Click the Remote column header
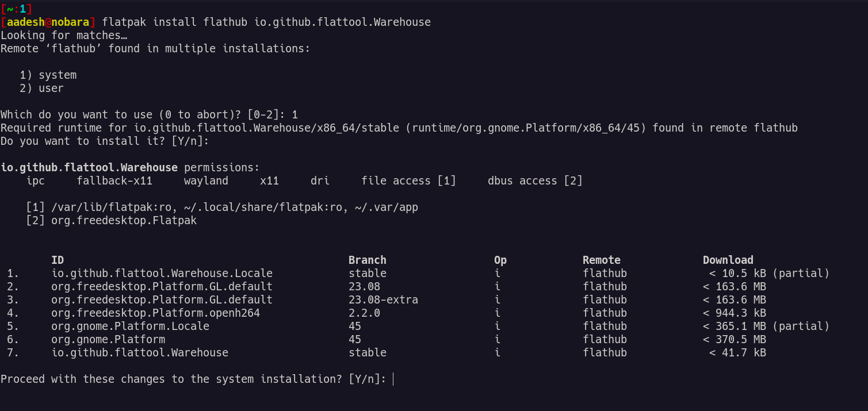 (x=601, y=260)
